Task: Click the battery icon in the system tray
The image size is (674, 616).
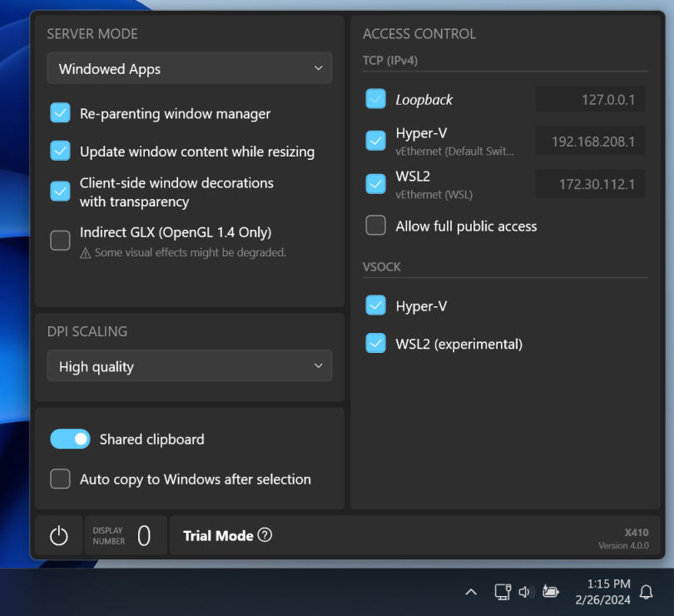Action: click(x=551, y=592)
